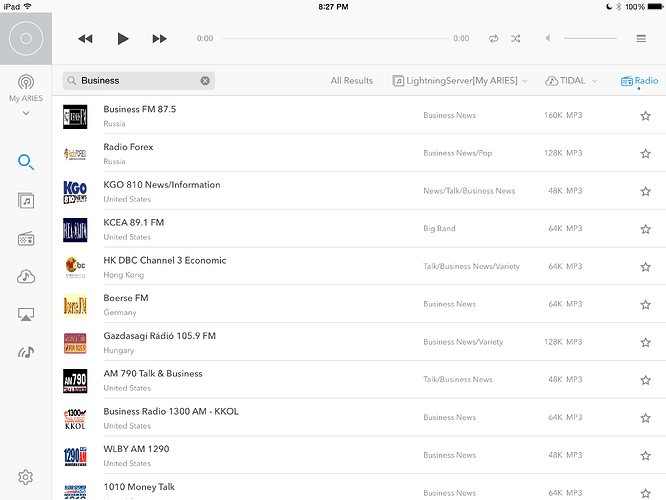Tap the album art disc placeholder
The height and width of the screenshot is (500, 666).
pos(26,39)
